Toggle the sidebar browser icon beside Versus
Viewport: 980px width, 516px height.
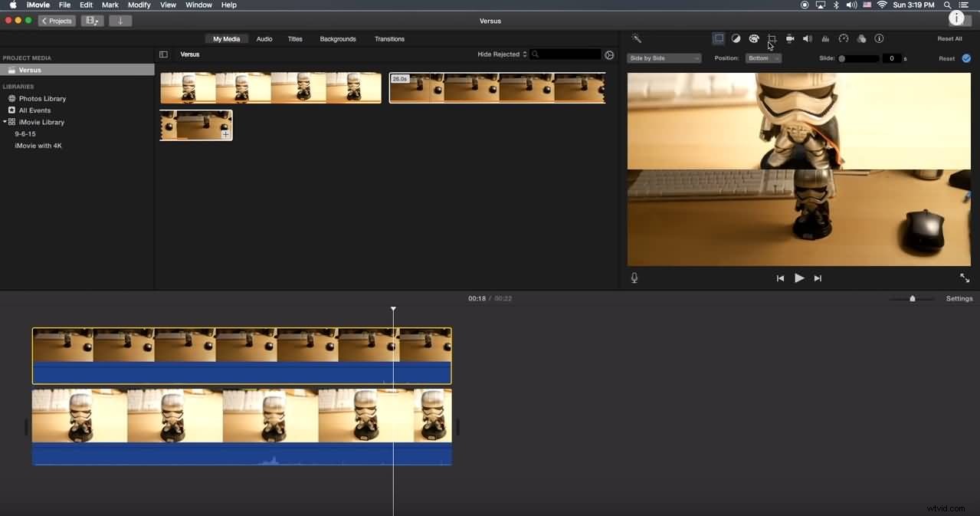(163, 54)
